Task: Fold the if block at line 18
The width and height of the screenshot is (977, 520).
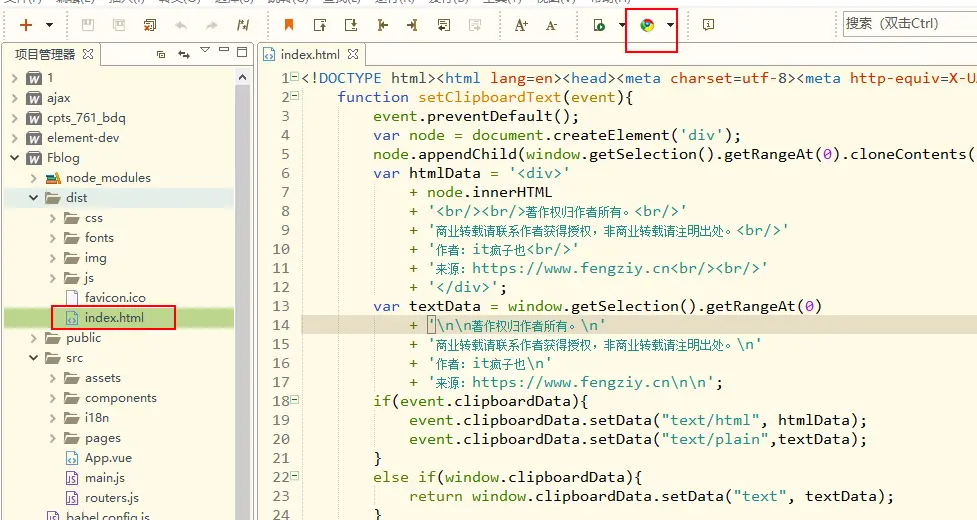Action: click(295, 400)
